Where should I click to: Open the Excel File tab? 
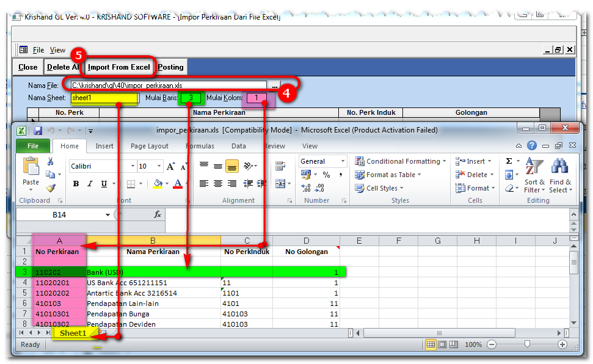coord(33,146)
